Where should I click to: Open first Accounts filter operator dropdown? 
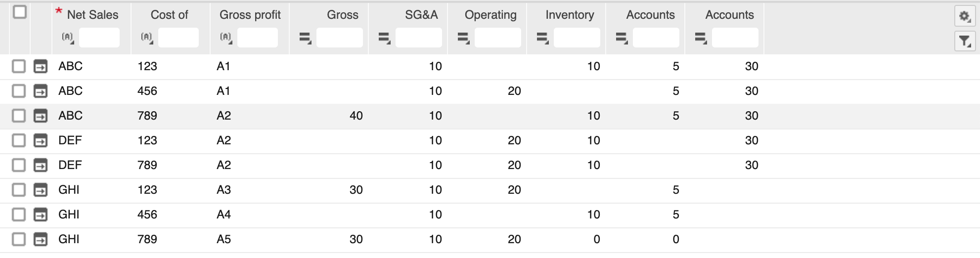622,38
